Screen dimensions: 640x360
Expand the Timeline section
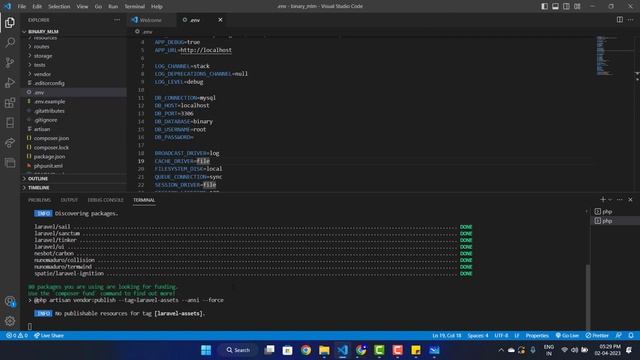[39, 188]
